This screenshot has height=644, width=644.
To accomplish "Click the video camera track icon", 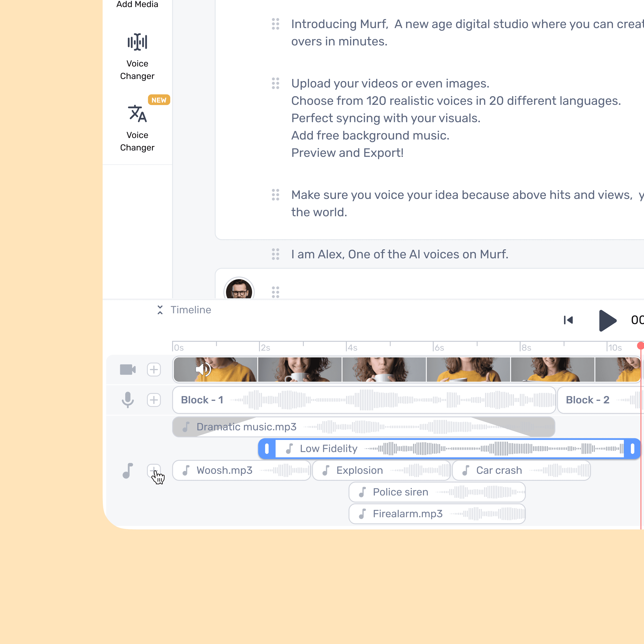I will (128, 369).
